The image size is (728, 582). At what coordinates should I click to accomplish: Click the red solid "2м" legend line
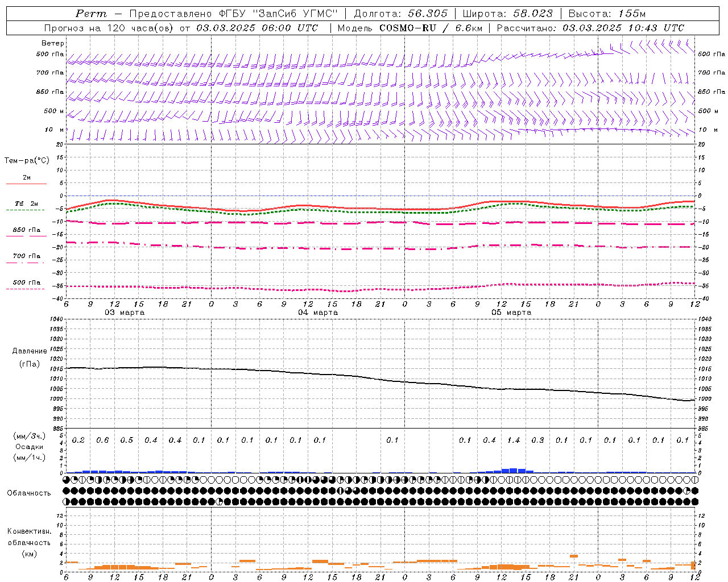coord(26,184)
